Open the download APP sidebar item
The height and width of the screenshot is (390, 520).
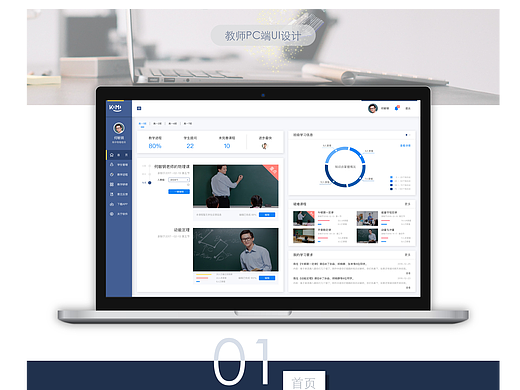(119, 204)
